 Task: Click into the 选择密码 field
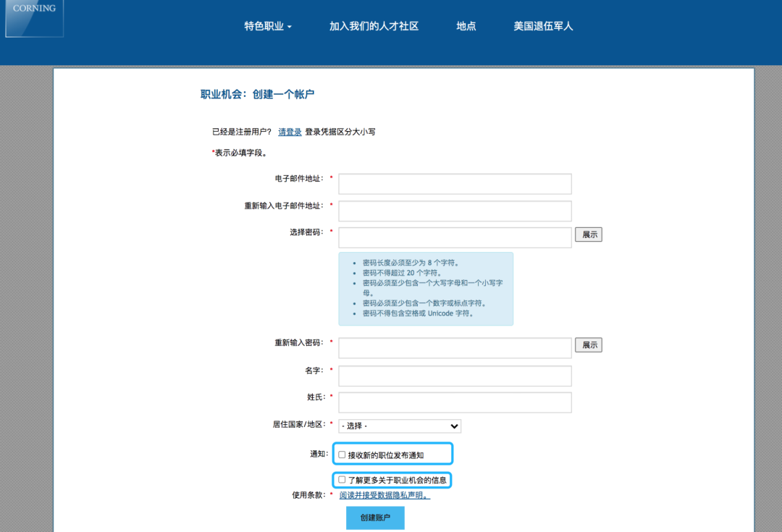tap(455, 237)
